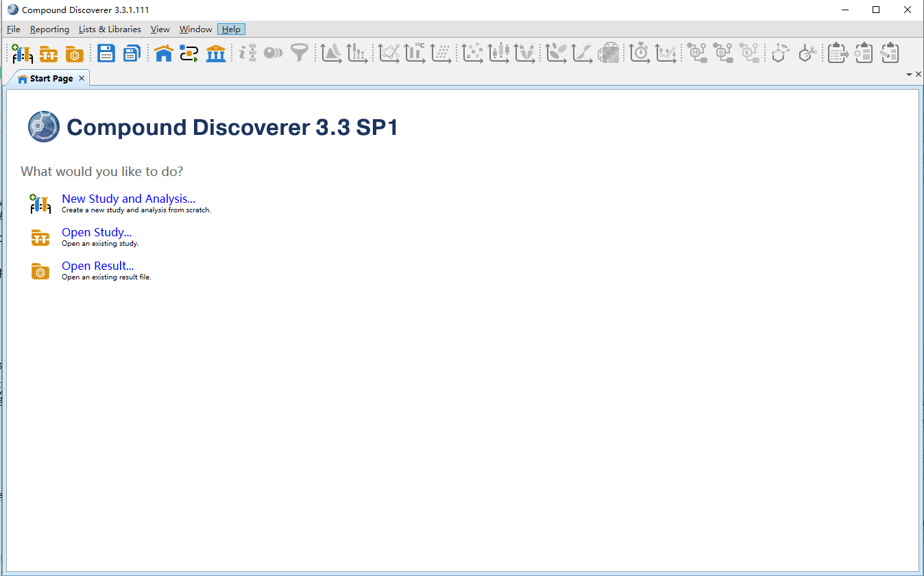Open the Reporting menu

click(49, 29)
